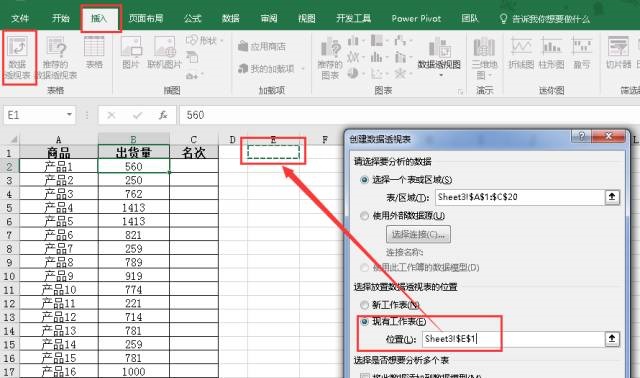Viewport: 640px width, 378px height.
Task: Switch to the 审阅 (Review) tab
Action: point(269,18)
